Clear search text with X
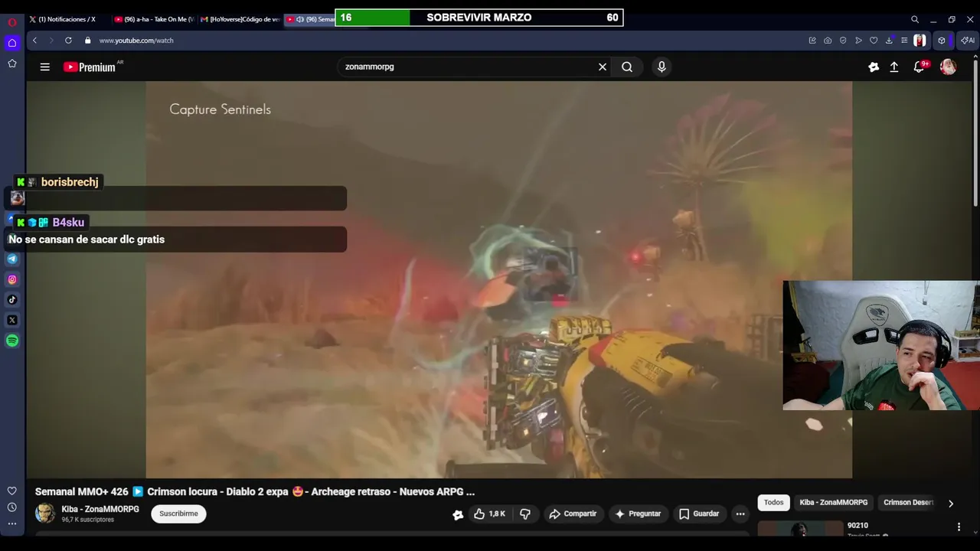 (x=603, y=67)
